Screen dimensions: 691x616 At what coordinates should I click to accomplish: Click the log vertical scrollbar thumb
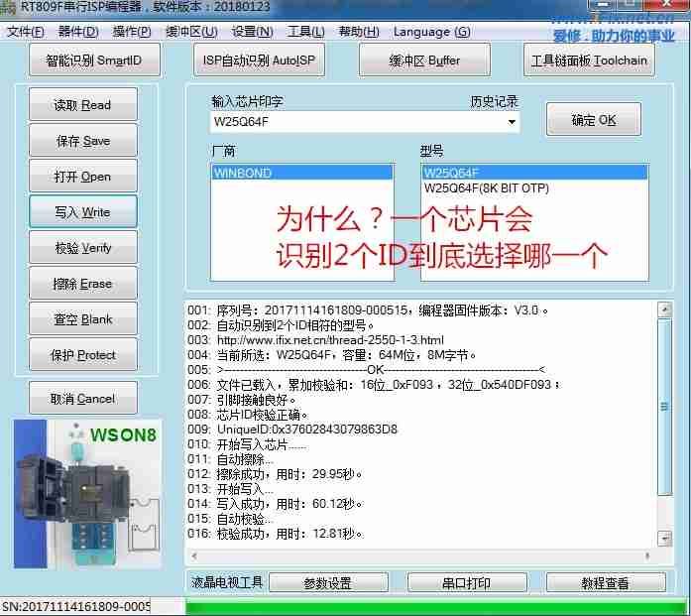664,407
